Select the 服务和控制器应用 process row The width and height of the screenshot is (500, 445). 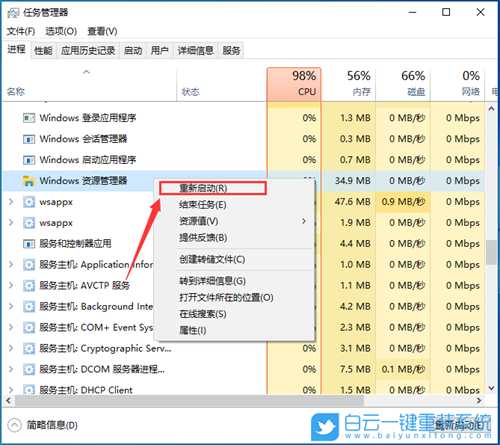coord(244,244)
